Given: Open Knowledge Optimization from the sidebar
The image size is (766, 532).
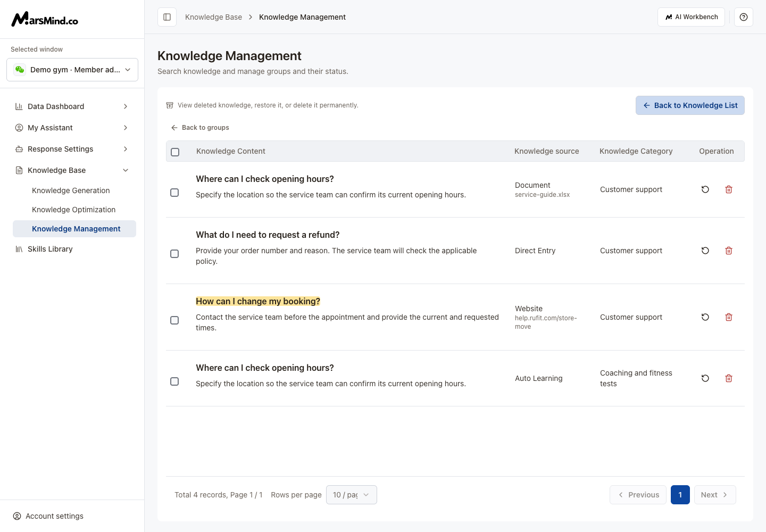Looking at the screenshot, I should (74, 210).
